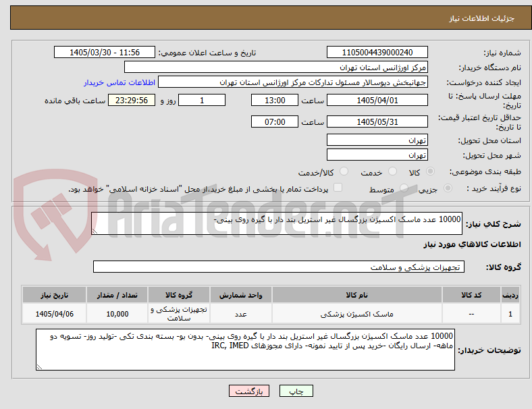
Task: Click the resize handle of buyer notes textarea
Action: [39, 367]
